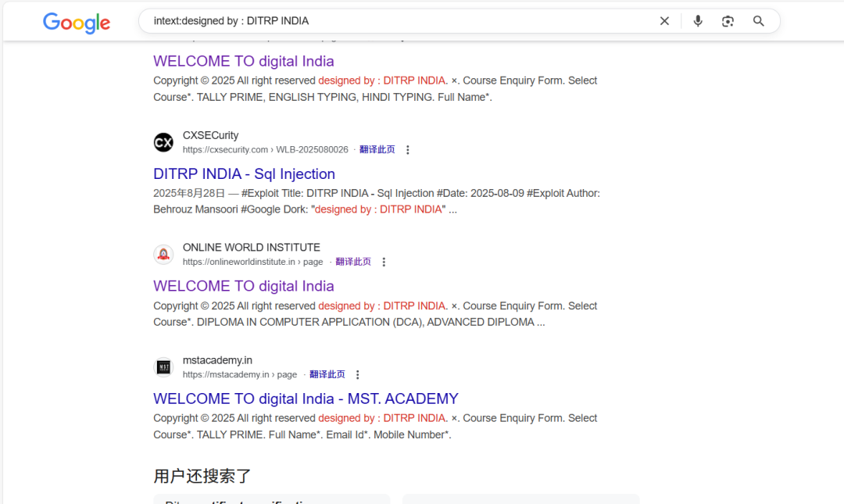
Task: Clear the search box with X icon
Action: [x=664, y=21]
